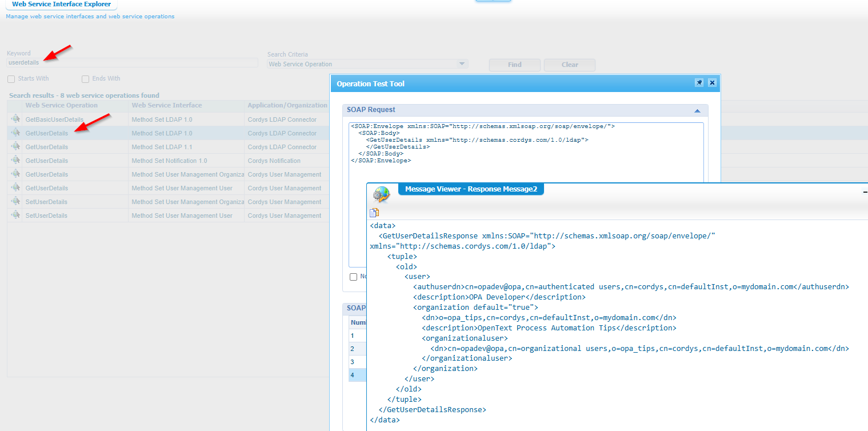This screenshot has height=431, width=868.
Task: Click the operation icon in the Cordys Notification row
Action: tap(15, 161)
